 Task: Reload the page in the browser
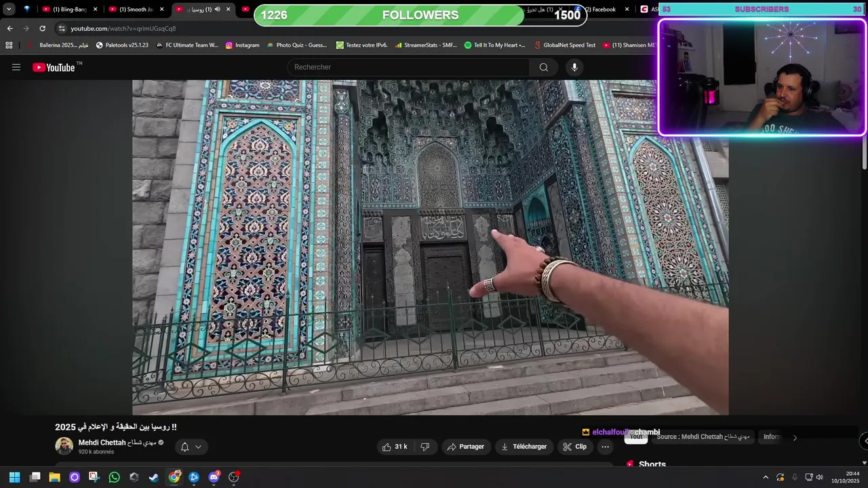coord(42,28)
